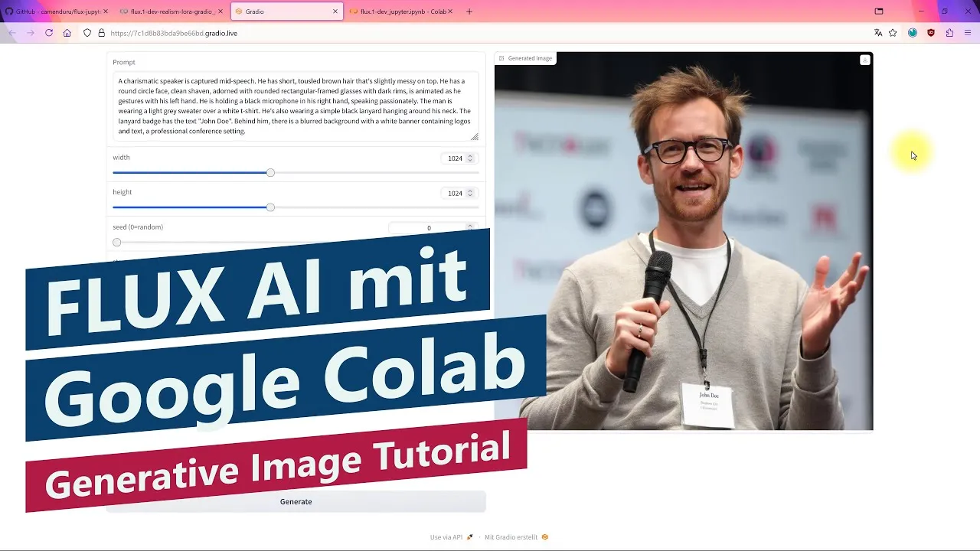
Task: Select the 'Generated image' tab label
Action: (526, 57)
